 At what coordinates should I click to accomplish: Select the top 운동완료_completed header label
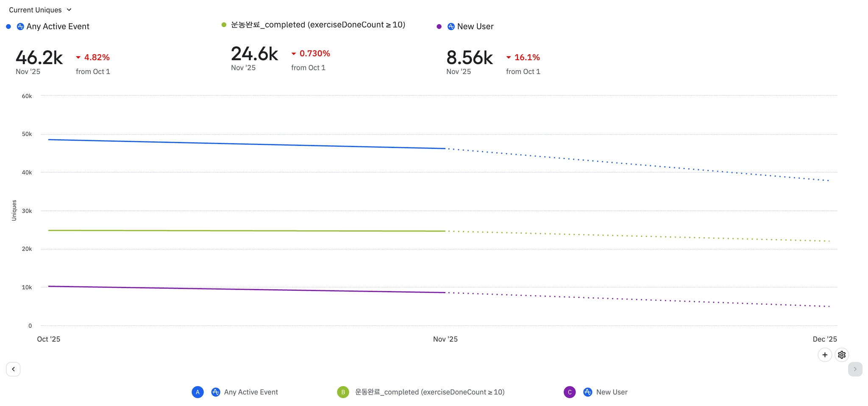pyautogui.click(x=318, y=25)
